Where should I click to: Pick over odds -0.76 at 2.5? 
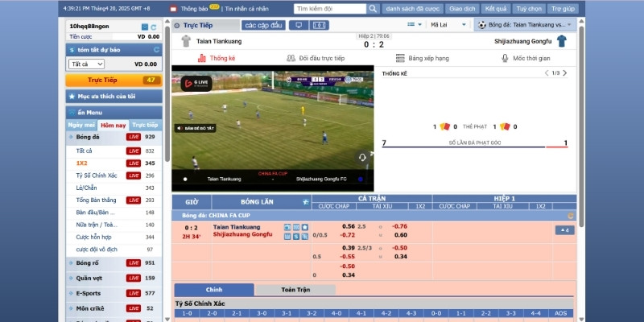[x=399, y=226]
